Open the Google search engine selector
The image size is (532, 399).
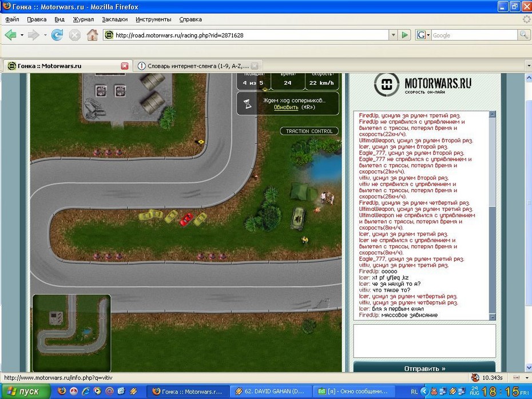(423, 35)
